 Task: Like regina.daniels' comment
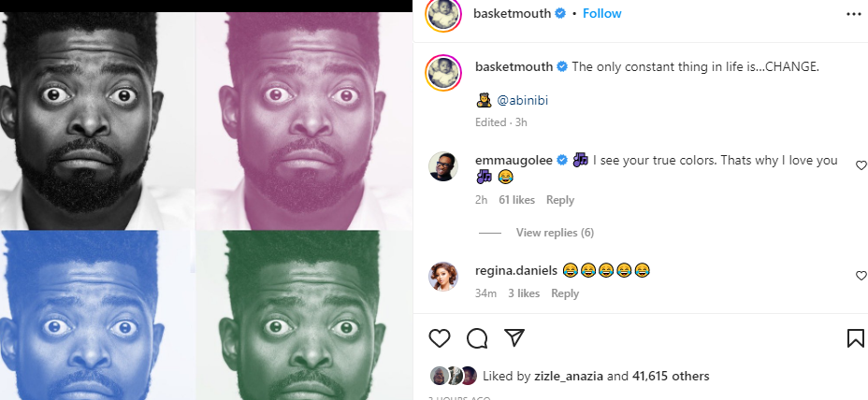pos(861,276)
